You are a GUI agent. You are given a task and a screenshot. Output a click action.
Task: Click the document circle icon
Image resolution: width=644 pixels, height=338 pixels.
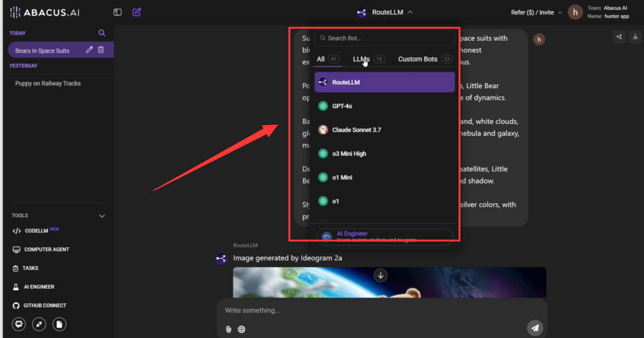59,325
